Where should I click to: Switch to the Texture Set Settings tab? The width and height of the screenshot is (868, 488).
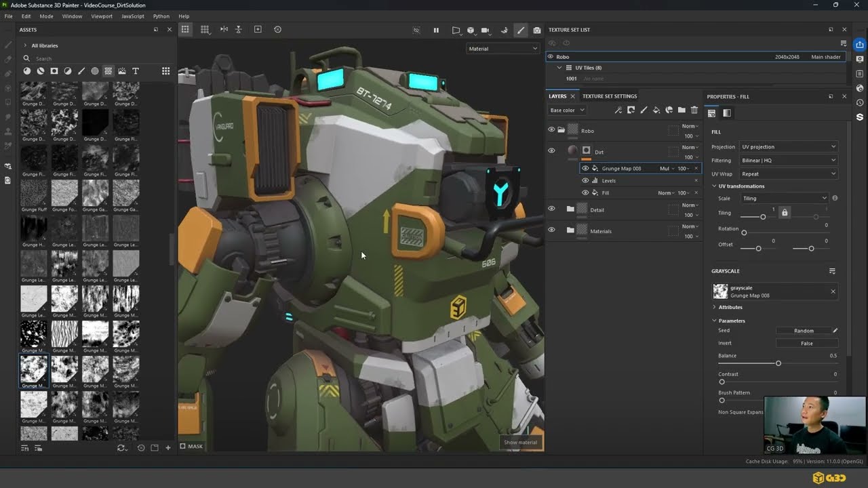click(610, 96)
